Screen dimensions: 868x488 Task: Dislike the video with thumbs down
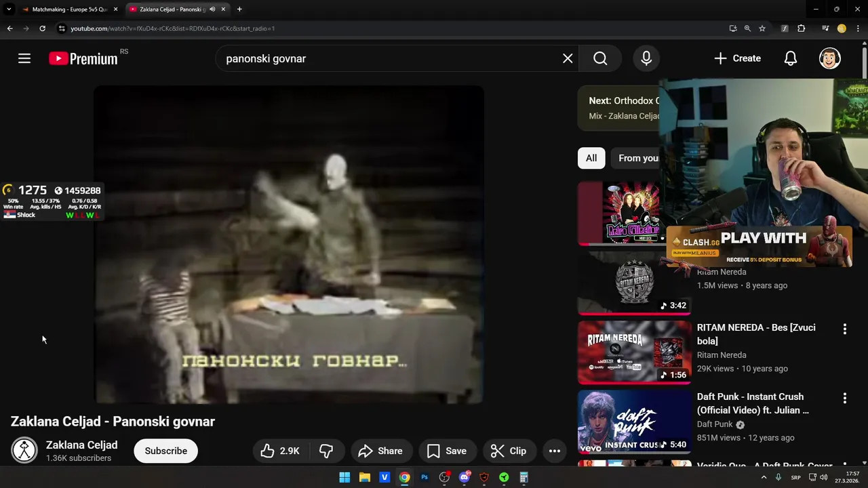(x=327, y=451)
